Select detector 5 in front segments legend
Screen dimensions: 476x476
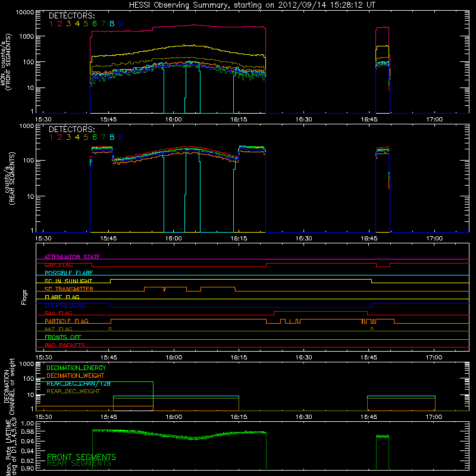point(86,24)
